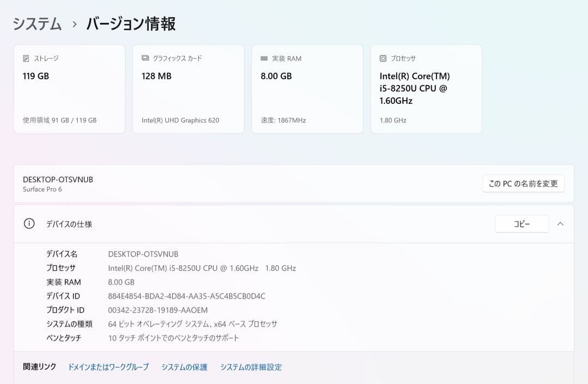Select the グラフィックス カード summary card

tap(188, 89)
